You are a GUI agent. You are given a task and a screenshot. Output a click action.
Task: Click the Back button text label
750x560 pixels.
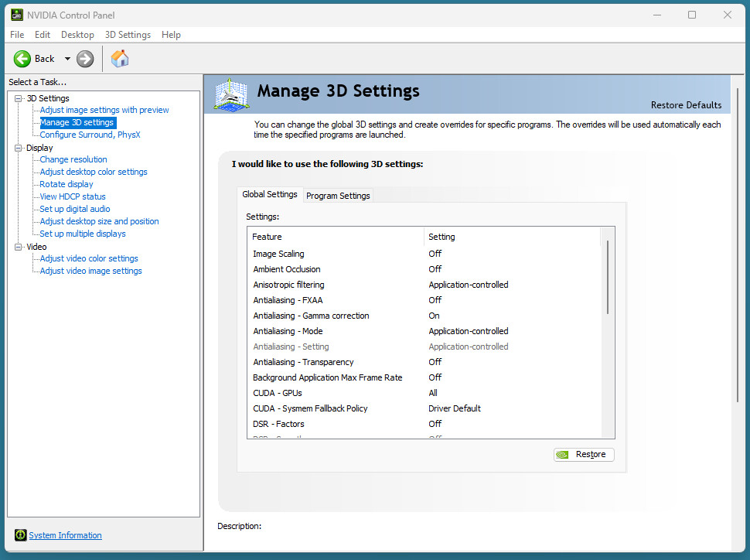pyautogui.click(x=45, y=59)
